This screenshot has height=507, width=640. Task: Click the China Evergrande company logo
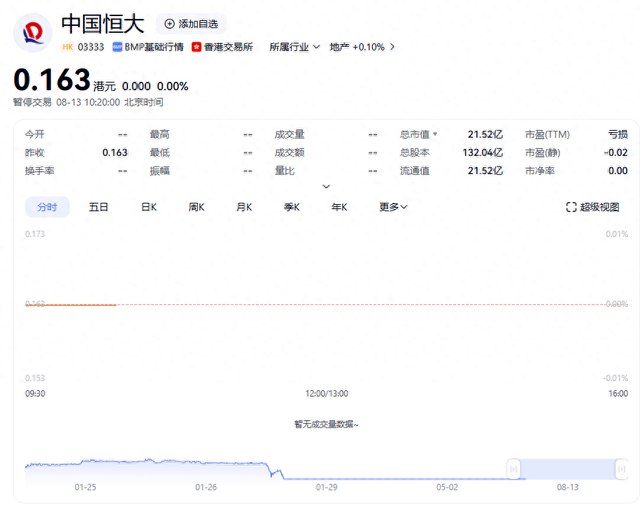(32, 32)
